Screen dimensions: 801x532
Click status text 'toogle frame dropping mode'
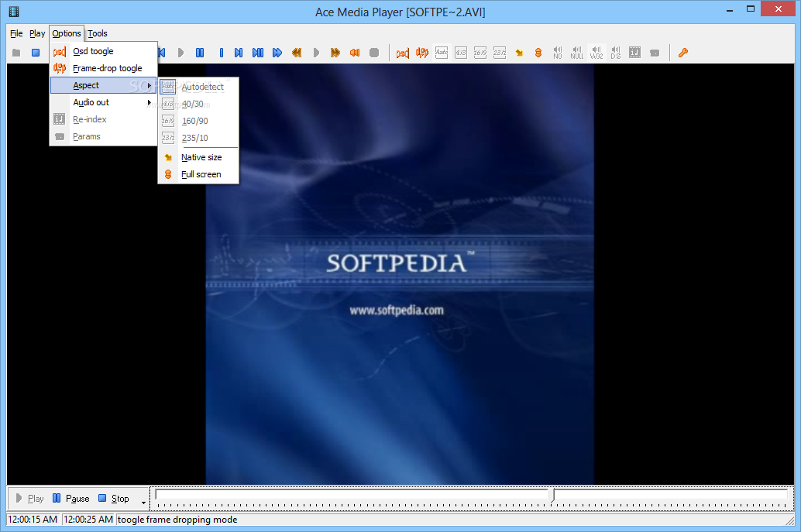tap(177, 520)
